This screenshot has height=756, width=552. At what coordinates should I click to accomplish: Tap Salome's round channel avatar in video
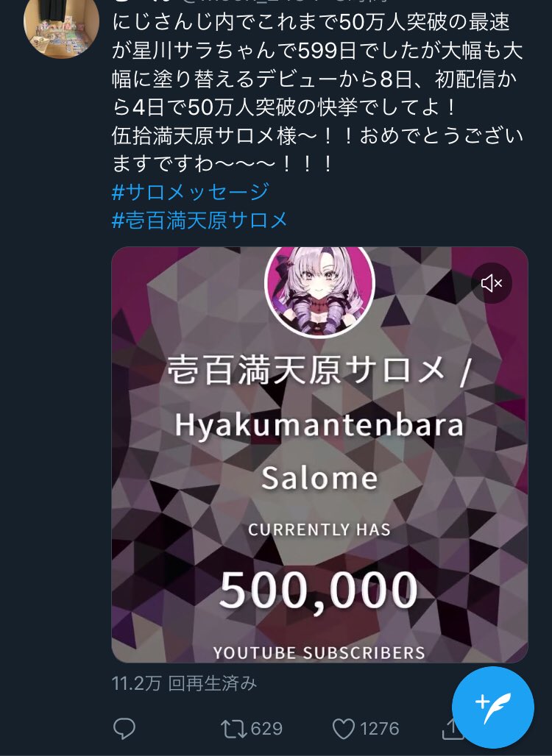pyautogui.click(x=319, y=292)
